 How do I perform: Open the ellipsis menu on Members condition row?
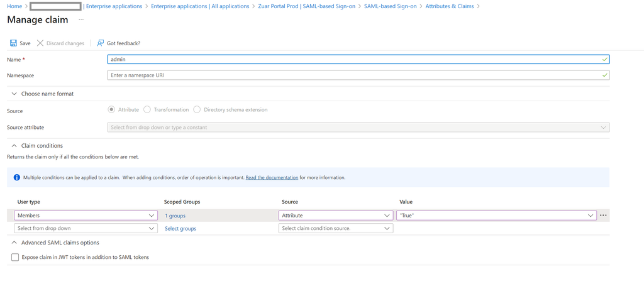click(x=603, y=216)
